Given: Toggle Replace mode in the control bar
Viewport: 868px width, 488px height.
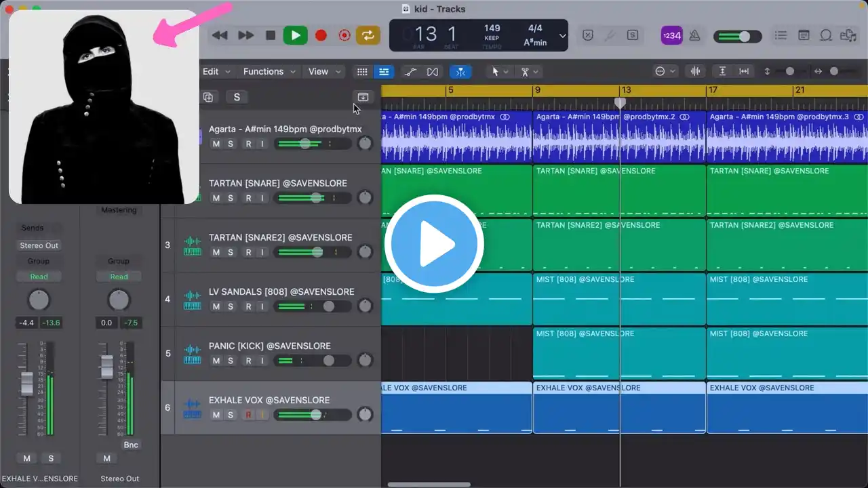Looking at the screenshot, I should [588, 35].
